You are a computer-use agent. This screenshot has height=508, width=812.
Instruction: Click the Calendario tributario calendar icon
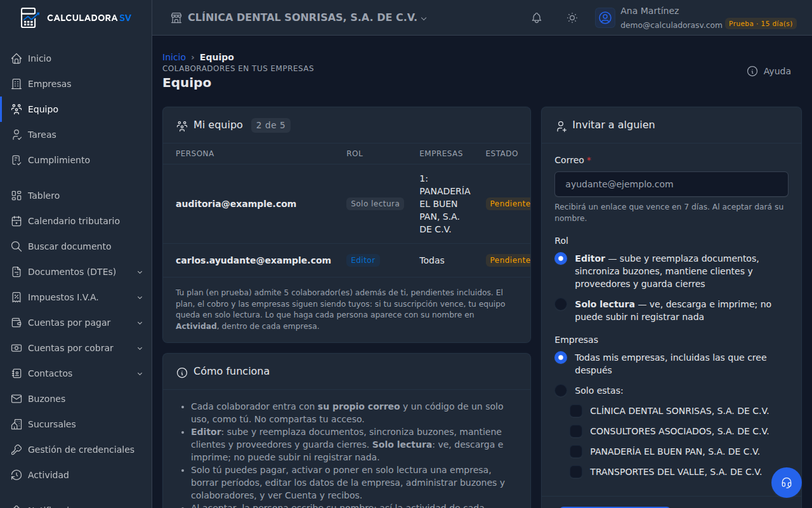(16, 221)
